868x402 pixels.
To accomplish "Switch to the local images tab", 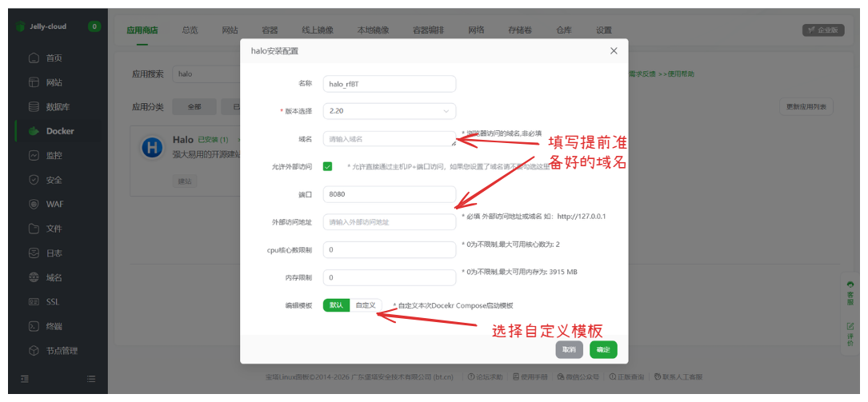I will pyautogui.click(x=373, y=30).
